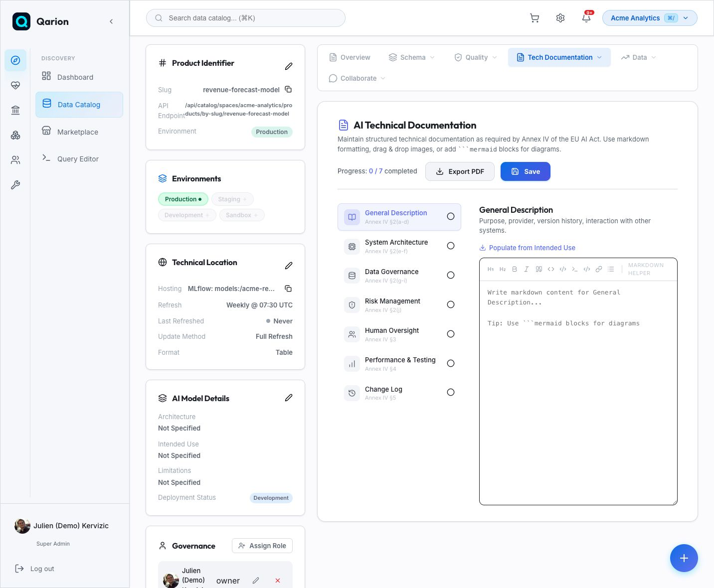
Task: Remove the owner with the red X
Action: (278, 581)
